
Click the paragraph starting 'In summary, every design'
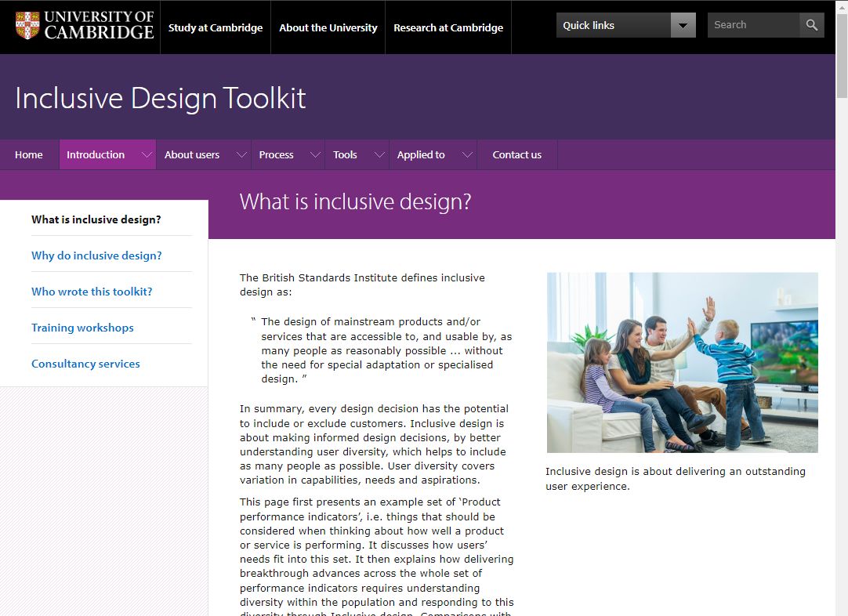point(375,444)
